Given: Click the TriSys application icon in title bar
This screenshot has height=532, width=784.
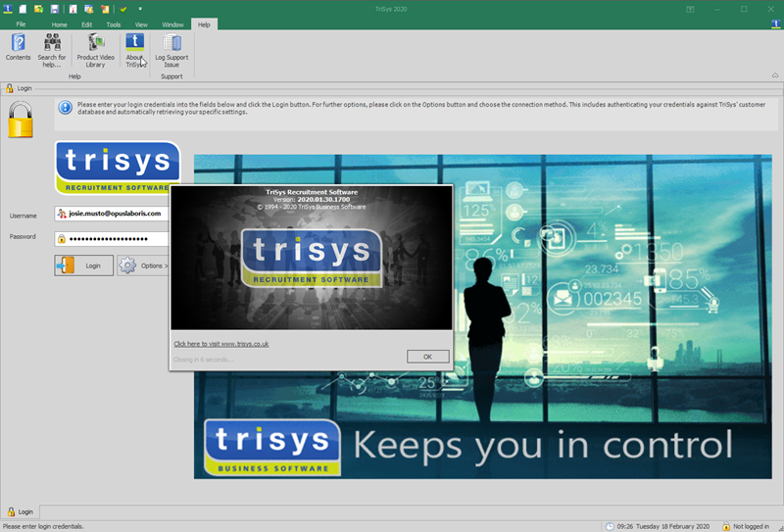Looking at the screenshot, I should (x=8, y=9).
